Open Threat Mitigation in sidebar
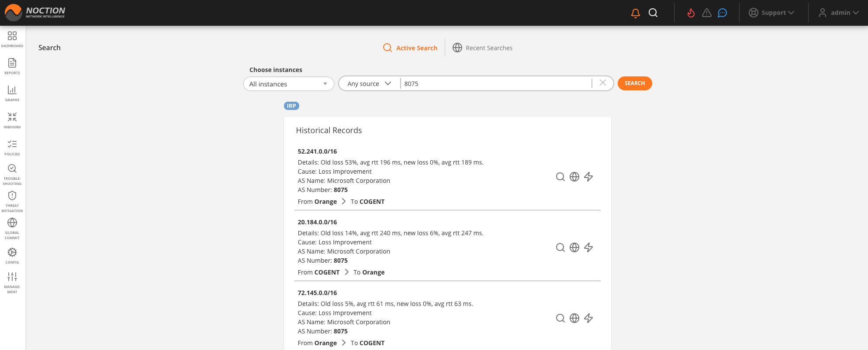This screenshot has width=868, height=350. (12, 202)
